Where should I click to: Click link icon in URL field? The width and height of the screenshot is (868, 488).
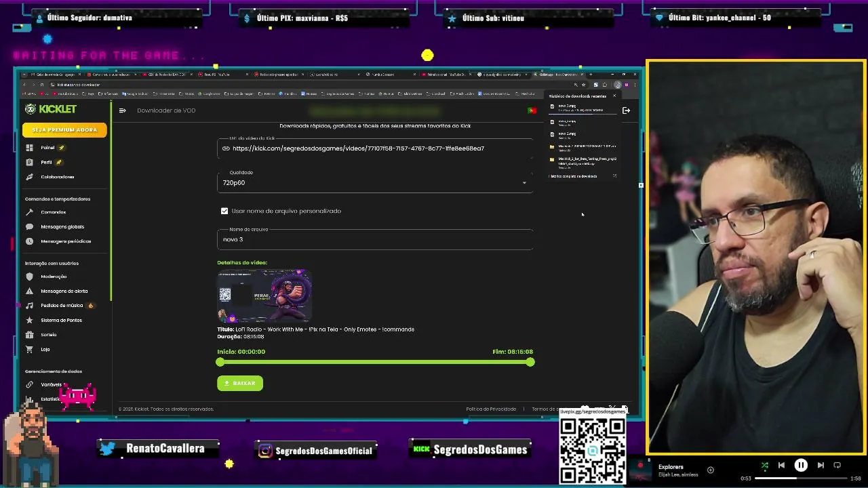(226, 148)
